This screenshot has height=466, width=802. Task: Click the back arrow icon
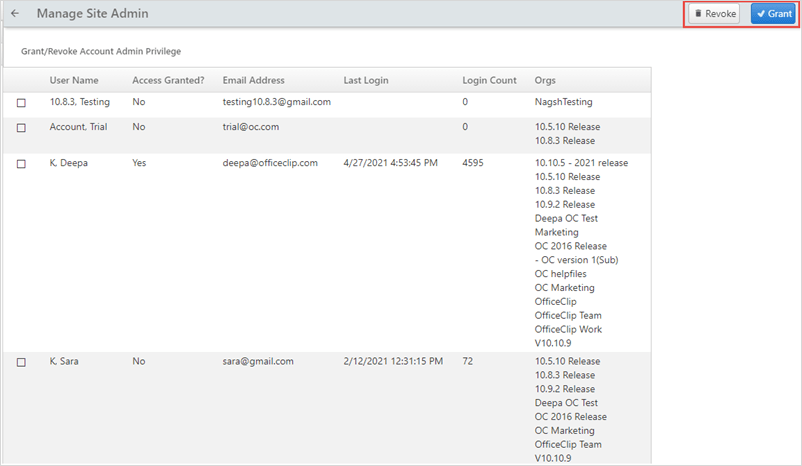pyautogui.click(x=15, y=13)
